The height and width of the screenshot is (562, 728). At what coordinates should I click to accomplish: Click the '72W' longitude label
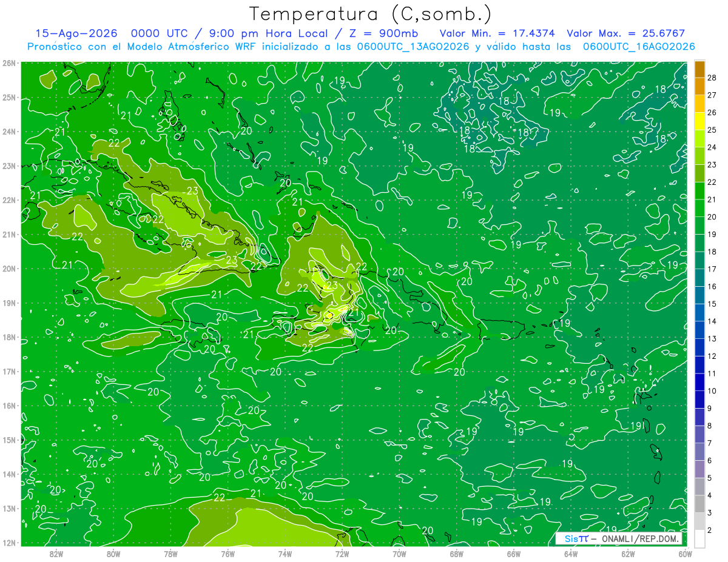tap(342, 554)
